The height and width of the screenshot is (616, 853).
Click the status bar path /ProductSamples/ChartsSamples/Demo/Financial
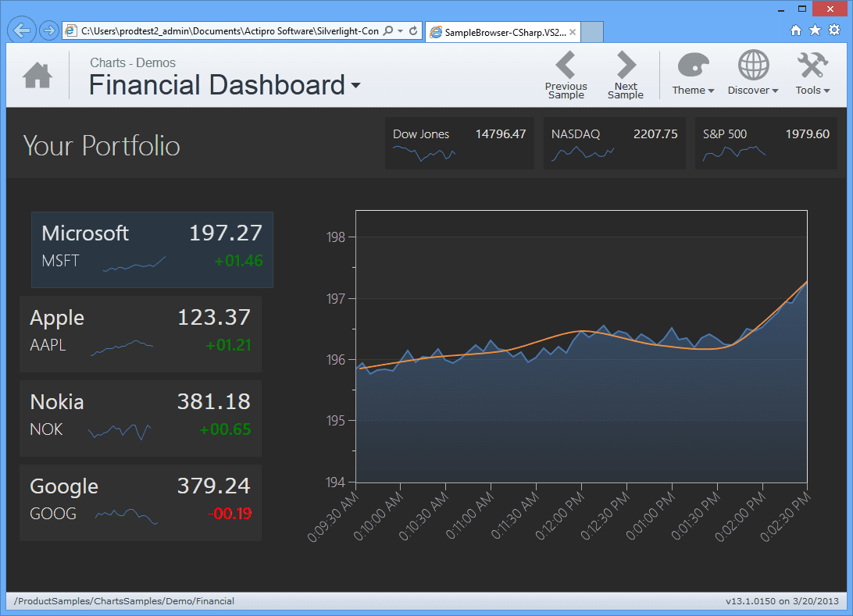pos(124,601)
